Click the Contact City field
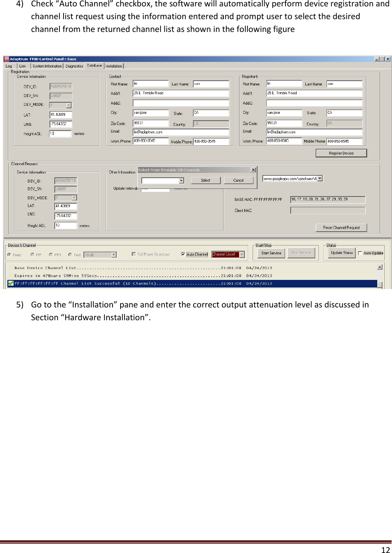This screenshot has height=553, width=392. point(151,113)
